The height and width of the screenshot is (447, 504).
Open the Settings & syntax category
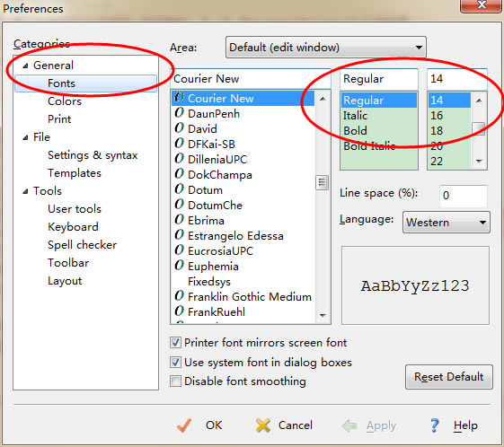point(93,155)
